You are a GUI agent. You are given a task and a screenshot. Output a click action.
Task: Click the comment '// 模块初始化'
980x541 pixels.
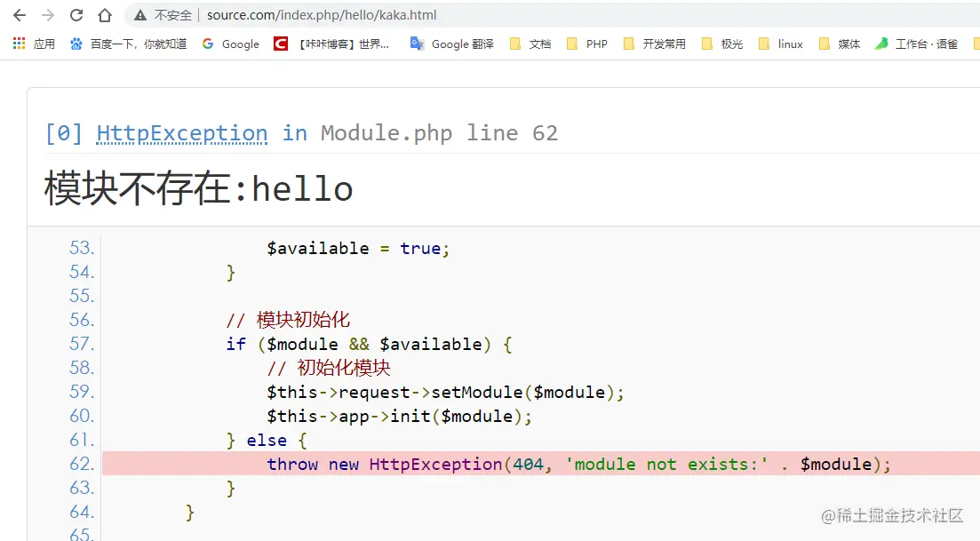288,320
